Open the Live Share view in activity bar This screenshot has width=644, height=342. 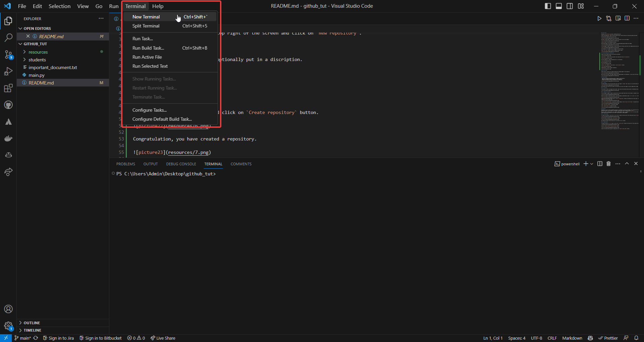click(8, 172)
